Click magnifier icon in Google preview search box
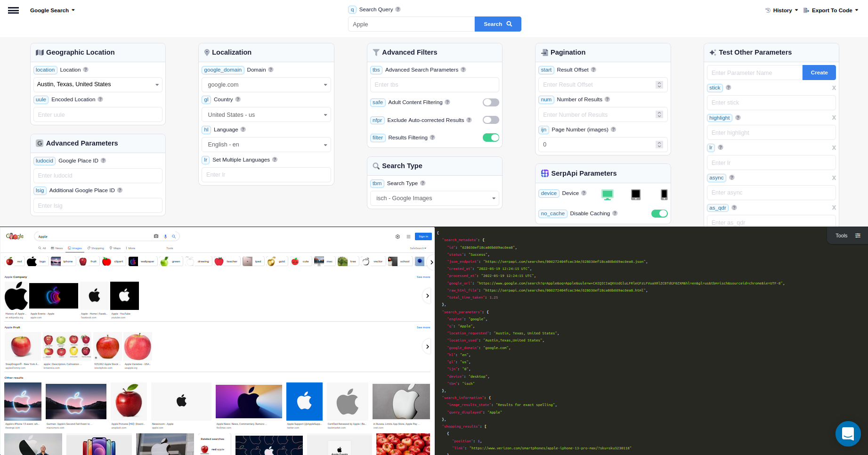Viewport: 868px width, 455px height. pyautogui.click(x=174, y=236)
